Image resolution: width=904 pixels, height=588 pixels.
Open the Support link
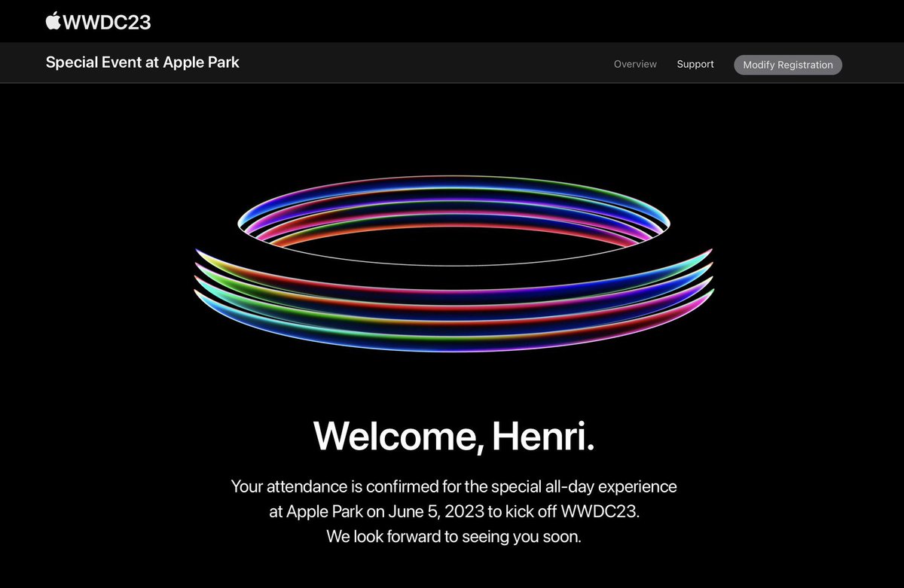click(x=695, y=65)
